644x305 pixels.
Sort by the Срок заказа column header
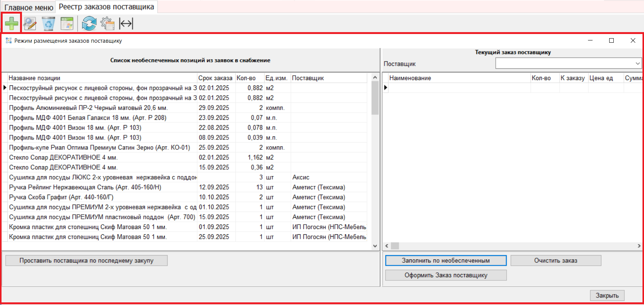click(215, 78)
